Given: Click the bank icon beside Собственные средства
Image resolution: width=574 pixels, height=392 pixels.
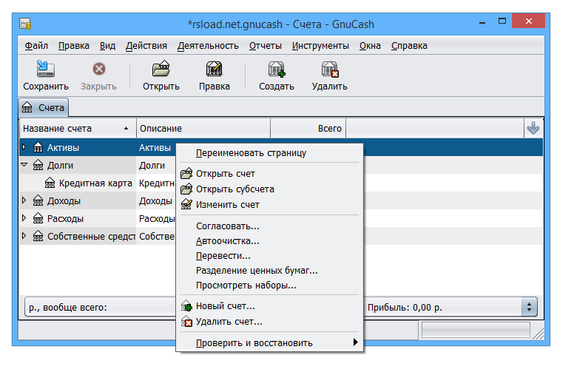Looking at the screenshot, I should (x=38, y=237).
